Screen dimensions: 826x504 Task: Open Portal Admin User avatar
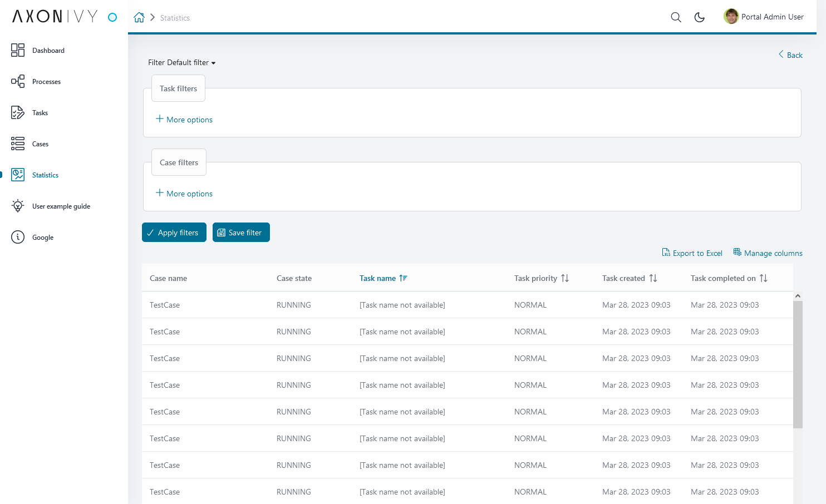(x=731, y=17)
